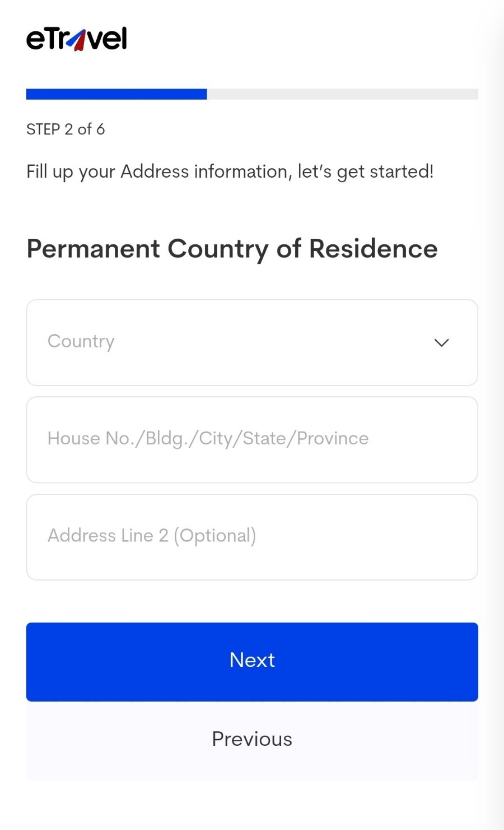Click the eTravel logo
The width and height of the screenshot is (504, 830).
pos(77,39)
